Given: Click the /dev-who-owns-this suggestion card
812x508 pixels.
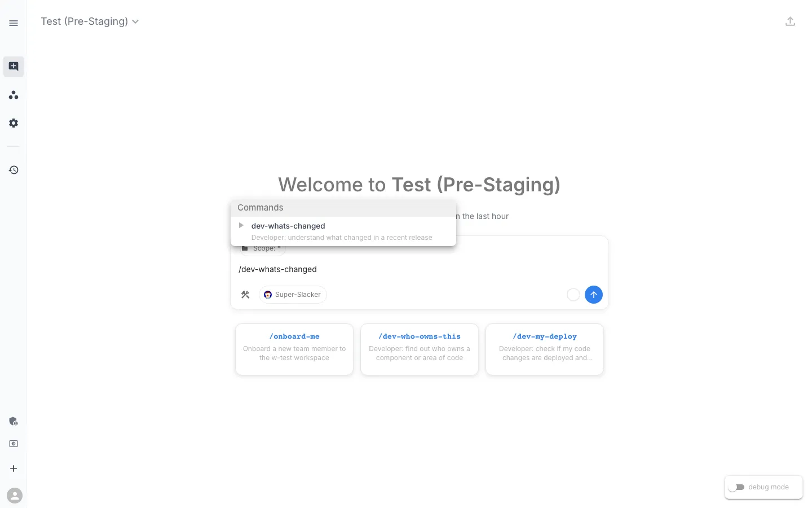Looking at the screenshot, I should pos(420,349).
